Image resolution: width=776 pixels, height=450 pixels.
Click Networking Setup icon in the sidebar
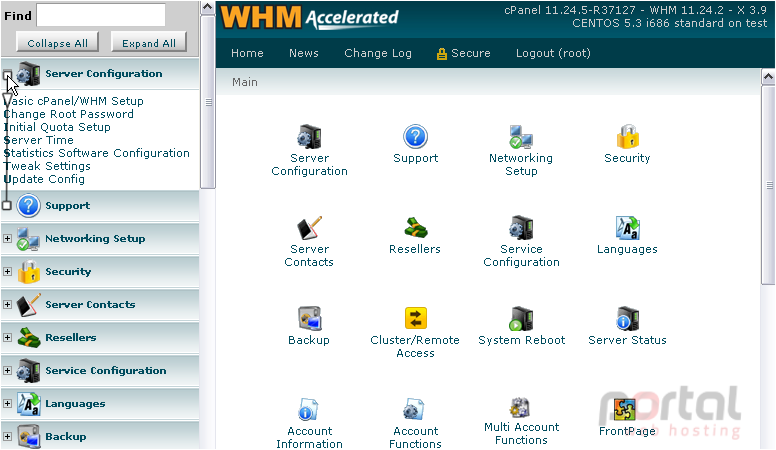pyautogui.click(x=28, y=239)
